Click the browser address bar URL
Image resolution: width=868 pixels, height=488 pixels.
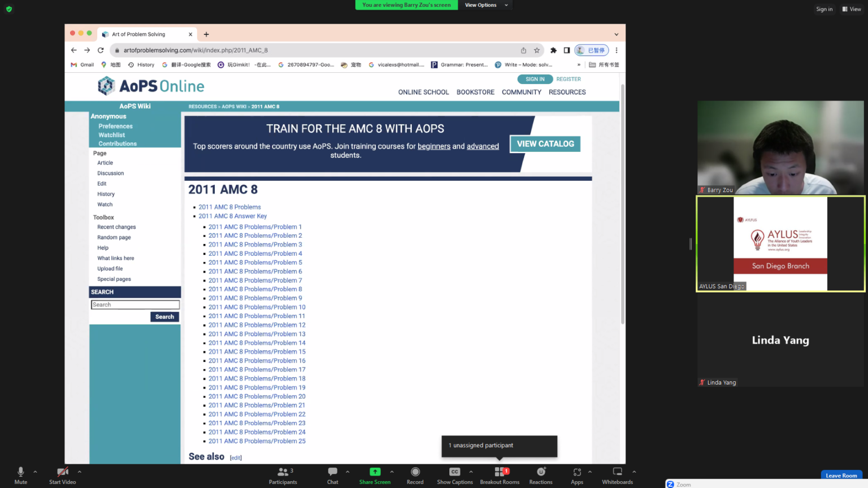click(196, 50)
